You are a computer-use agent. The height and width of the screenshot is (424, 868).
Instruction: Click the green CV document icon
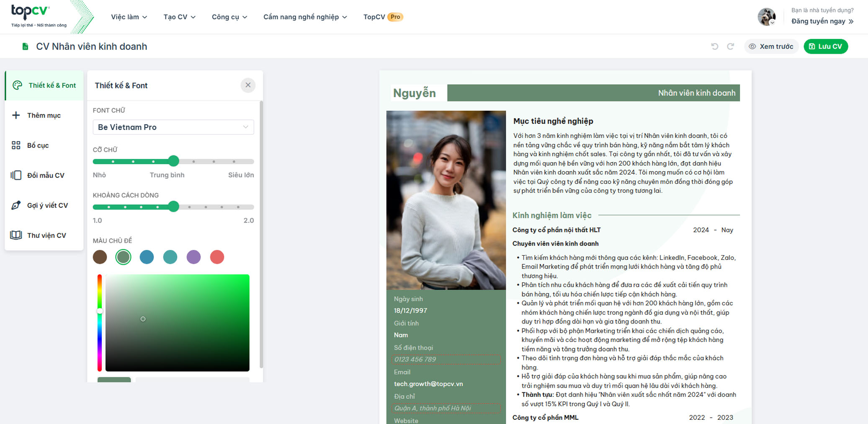click(25, 47)
